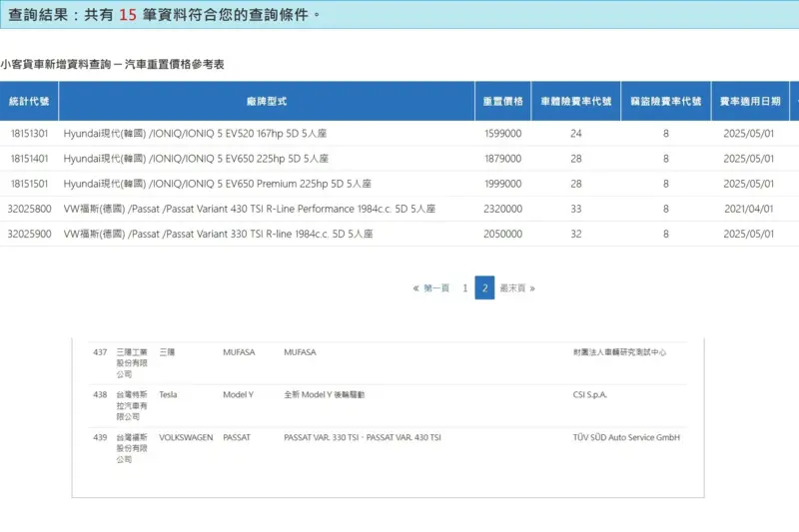Click 全新 Model Y 後輪驅動 text

point(324,394)
